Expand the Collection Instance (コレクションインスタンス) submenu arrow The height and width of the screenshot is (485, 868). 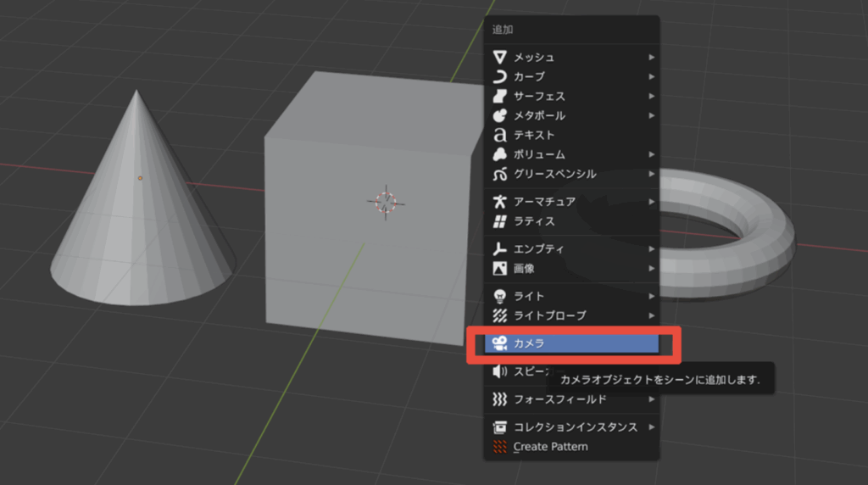(651, 427)
